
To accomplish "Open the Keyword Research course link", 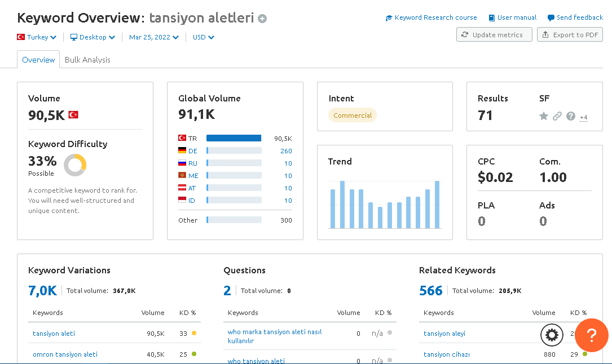I will pos(432,17).
